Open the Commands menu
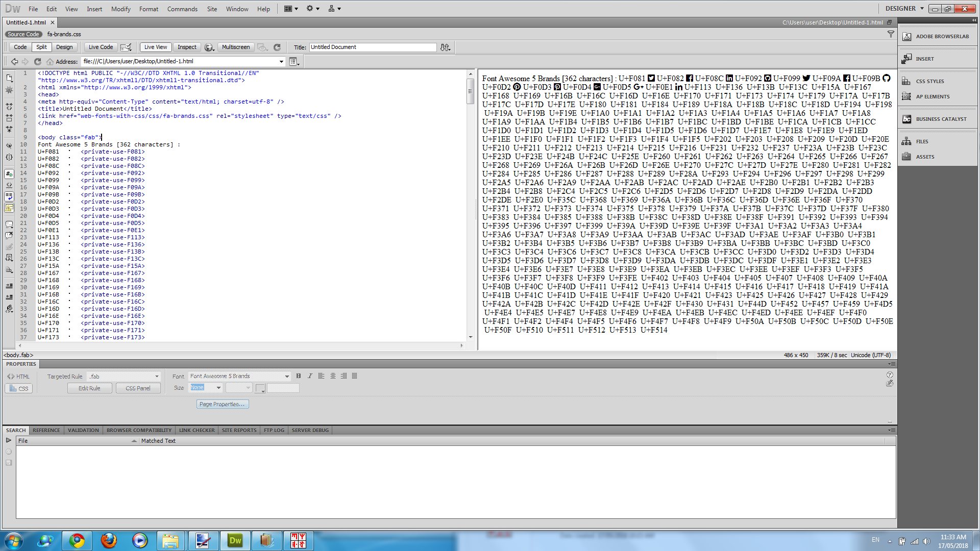The width and height of the screenshot is (980, 551). (182, 9)
